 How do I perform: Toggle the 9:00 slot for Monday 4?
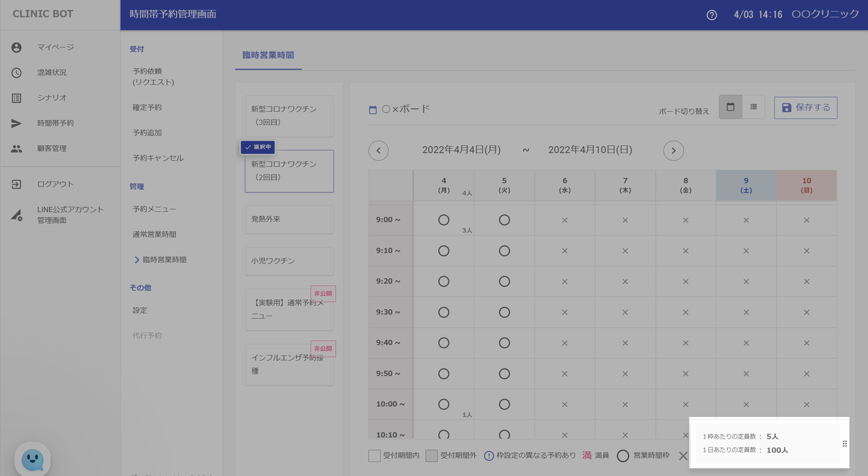443,220
